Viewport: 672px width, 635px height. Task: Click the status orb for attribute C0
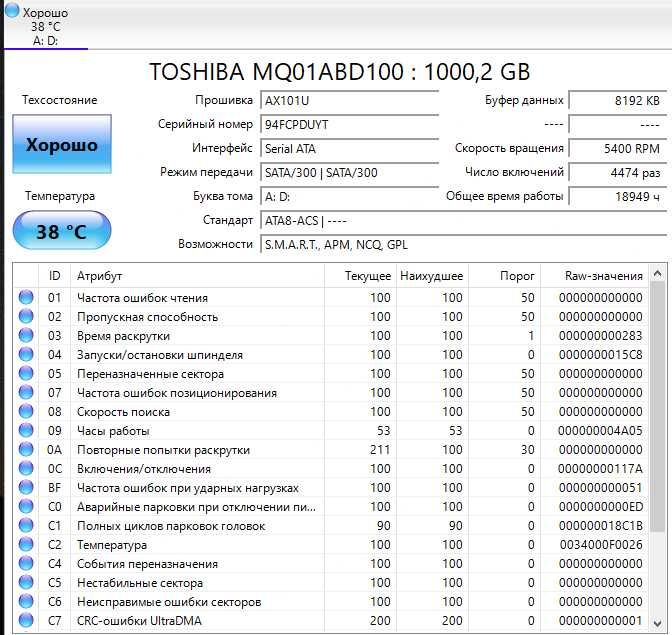tap(26, 506)
